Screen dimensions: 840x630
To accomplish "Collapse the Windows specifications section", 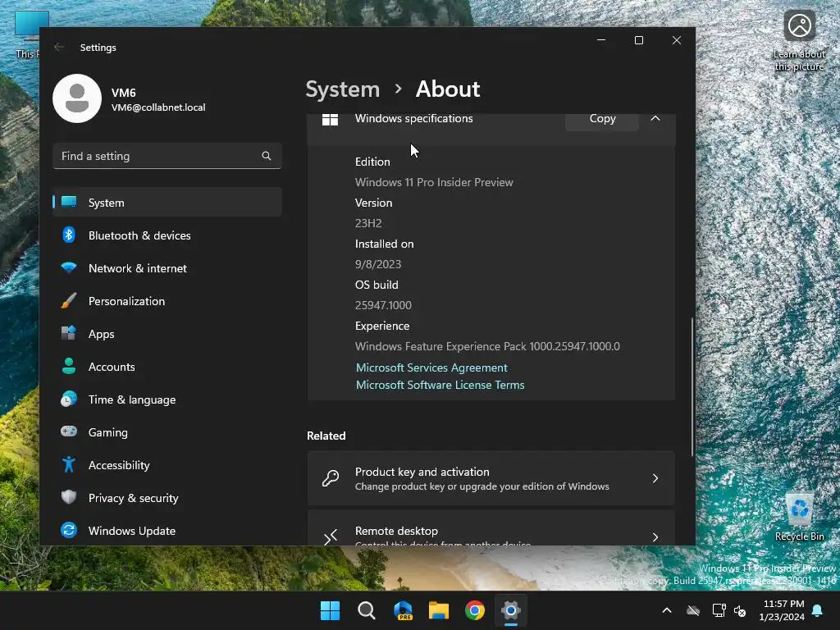I will 655,118.
